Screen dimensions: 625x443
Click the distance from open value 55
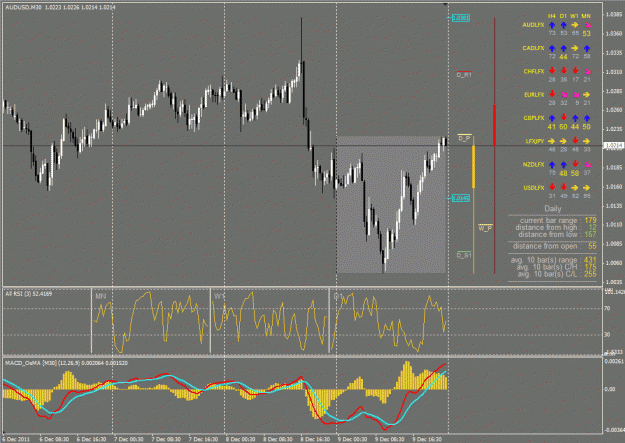point(592,246)
